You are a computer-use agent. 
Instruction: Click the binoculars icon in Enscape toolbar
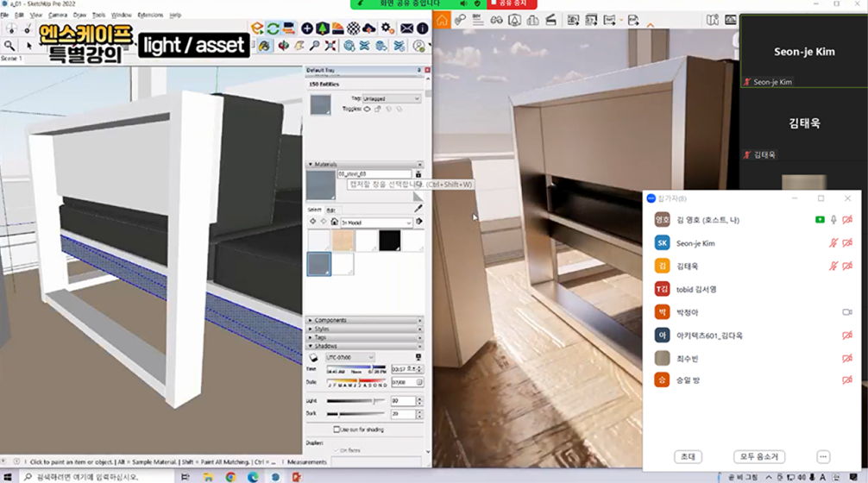point(496,21)
